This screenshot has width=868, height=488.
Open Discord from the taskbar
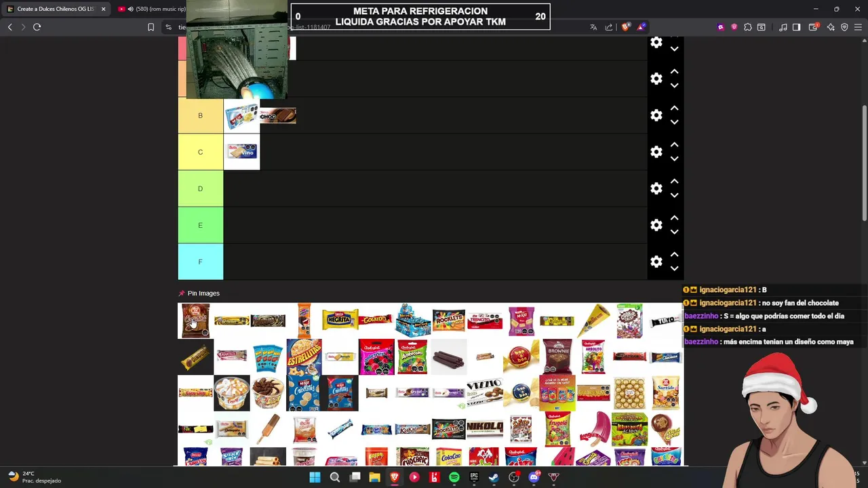tap(534, 477)
